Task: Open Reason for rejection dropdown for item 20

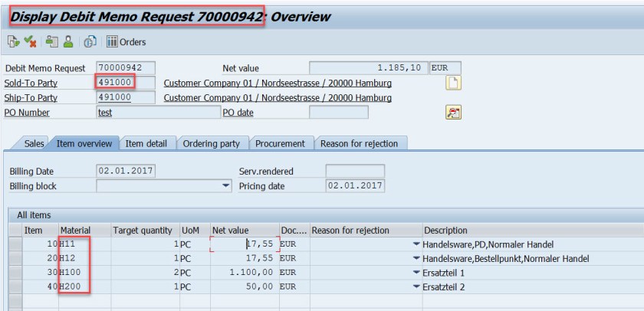Action: pyautogui.click(x=416, y=258)
